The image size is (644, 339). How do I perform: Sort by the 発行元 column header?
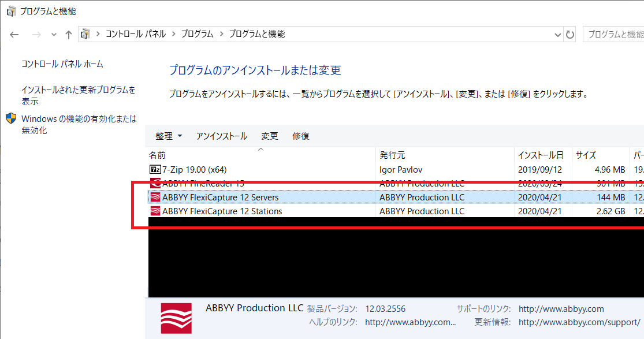pyautogui.click(x=445, y=155)
